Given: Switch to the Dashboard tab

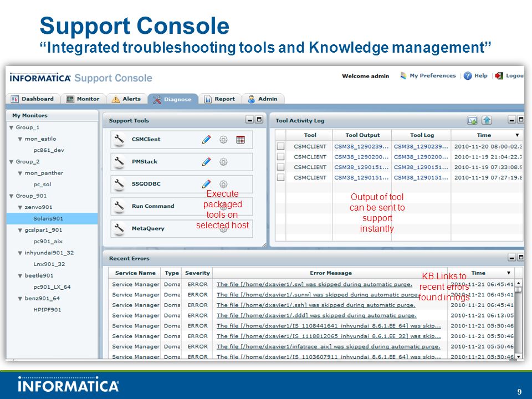Looking at the screenshot, I should coord(33,99).
